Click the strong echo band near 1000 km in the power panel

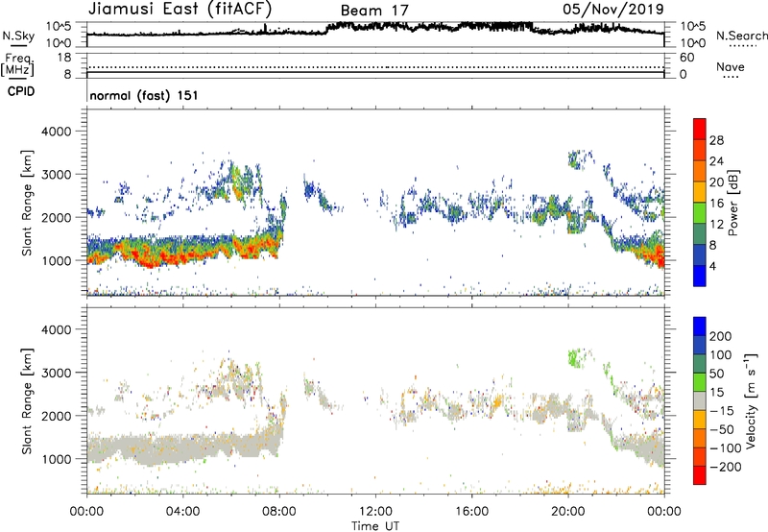(183, 250)
